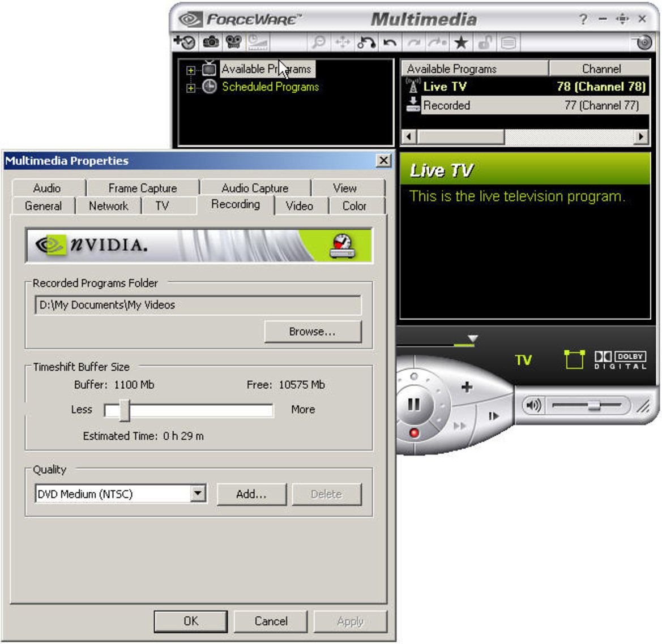The image size is (662, 644).
Task: Click the black undo arrow icon
Action: [x=390, y=42]
